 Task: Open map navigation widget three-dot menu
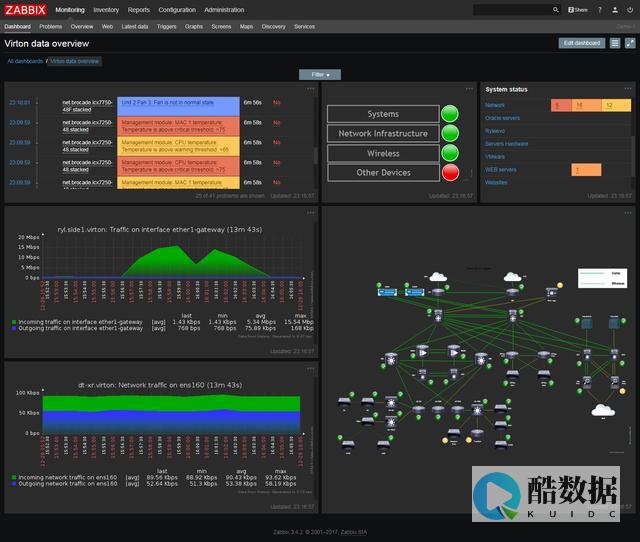469,89
